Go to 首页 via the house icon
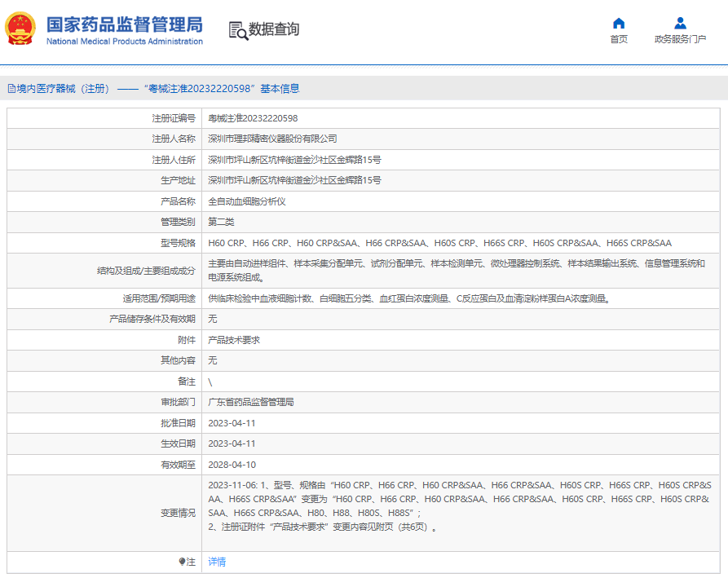 click(619, 23)
